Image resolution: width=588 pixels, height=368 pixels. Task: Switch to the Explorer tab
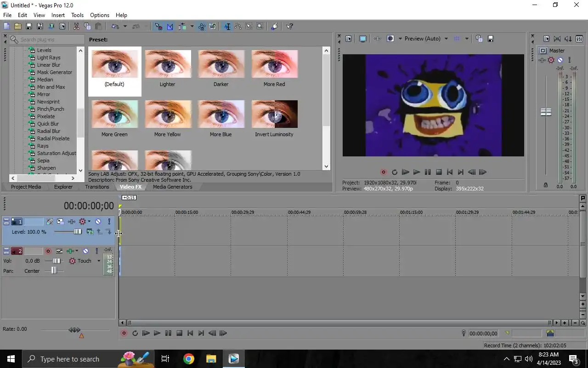click(63, 187)
